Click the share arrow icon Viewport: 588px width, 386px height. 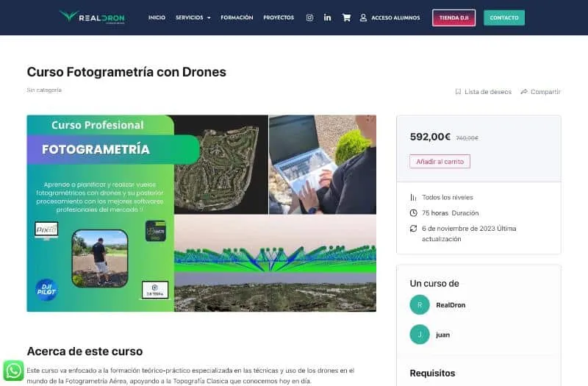(x=524, y=91)
